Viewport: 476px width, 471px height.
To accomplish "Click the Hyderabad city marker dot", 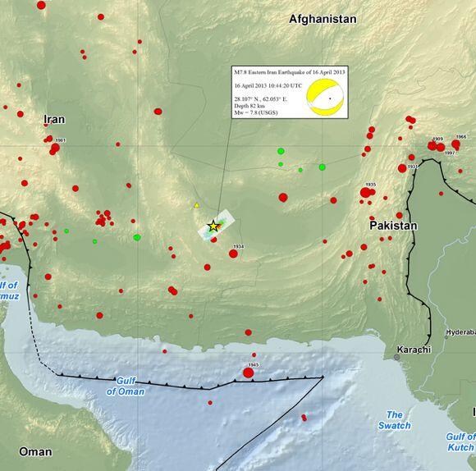I will 446,337.
